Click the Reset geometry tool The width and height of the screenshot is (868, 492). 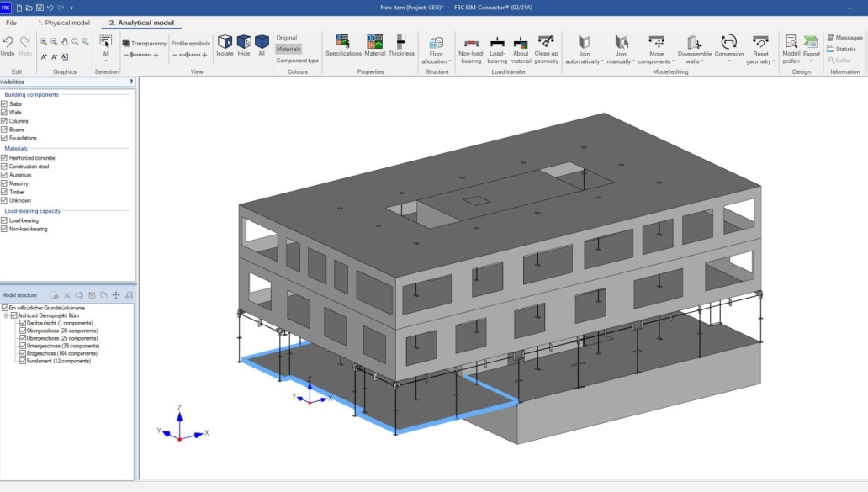pos(761,45)
